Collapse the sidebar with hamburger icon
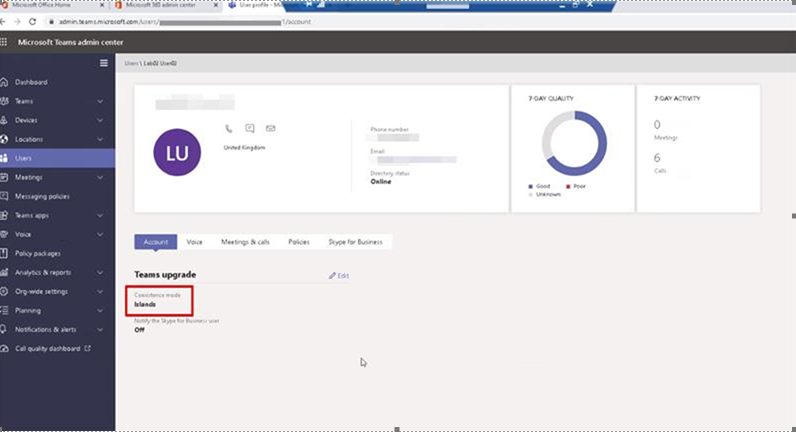Image resolution: width=796 pixels, height=432 pixels. [104, 63]
